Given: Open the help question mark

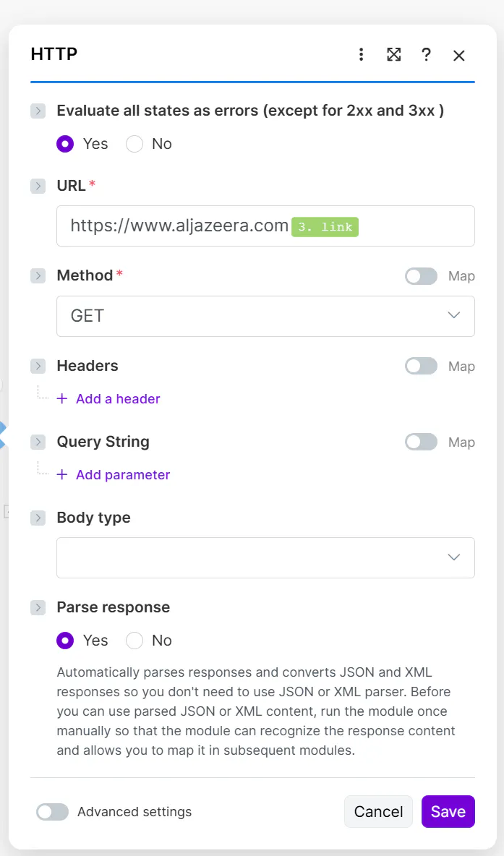Looking at the screenshot, I should point(426,55).
